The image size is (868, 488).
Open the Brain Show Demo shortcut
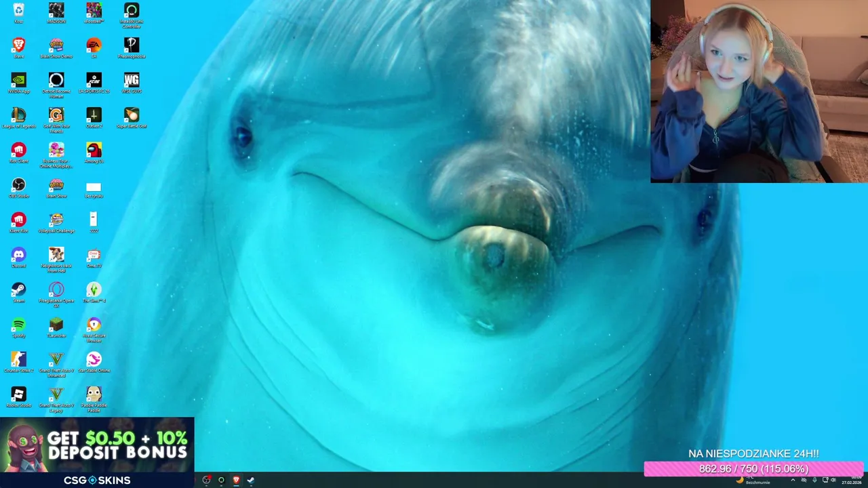tap(56, 47)
